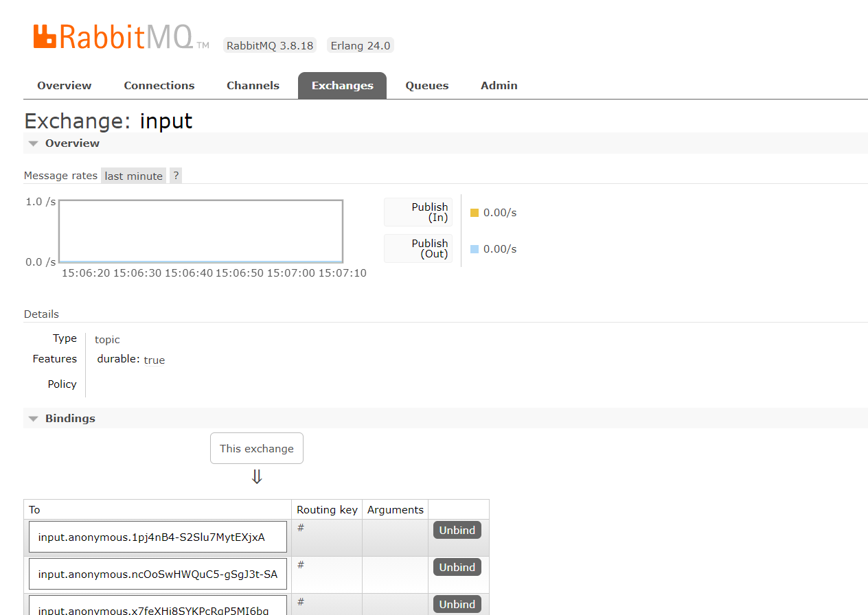Screen dimensions: 868x615
Task: Unbind queue ending in 1pj4nB4-S2Slu7MytEXjxA
Action: coord(457,531)
